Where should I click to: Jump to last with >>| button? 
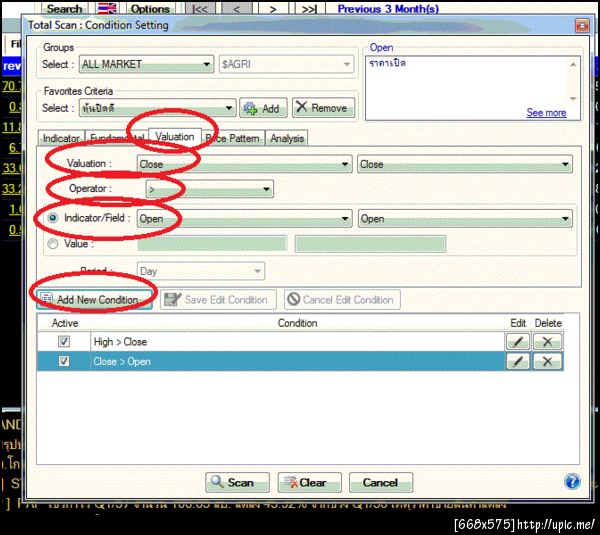point(309,8)
